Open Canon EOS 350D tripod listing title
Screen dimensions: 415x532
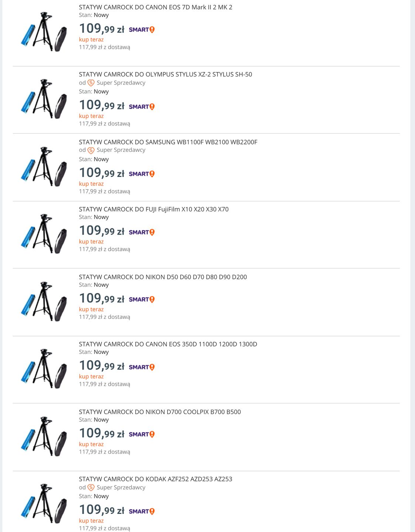pyautogui.click(x=168, y=344)
